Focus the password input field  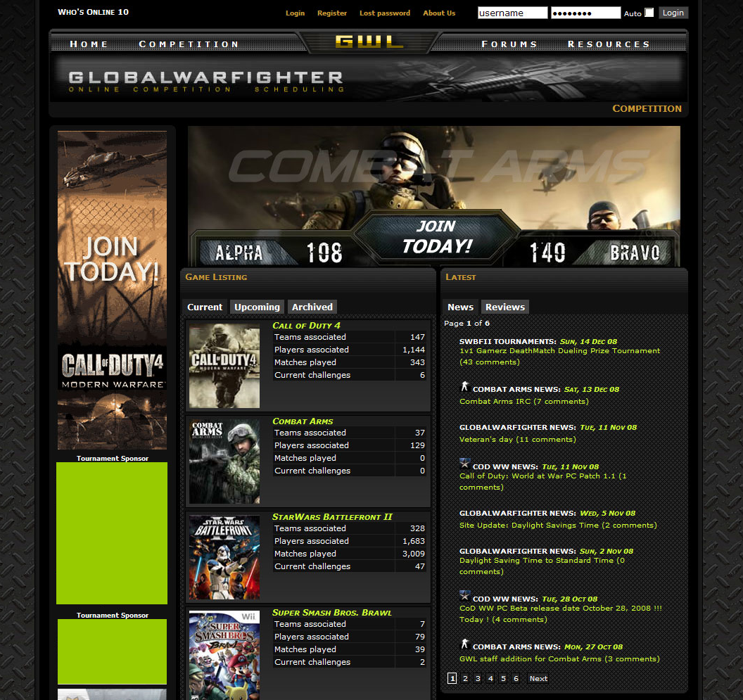tap(585, 13)
